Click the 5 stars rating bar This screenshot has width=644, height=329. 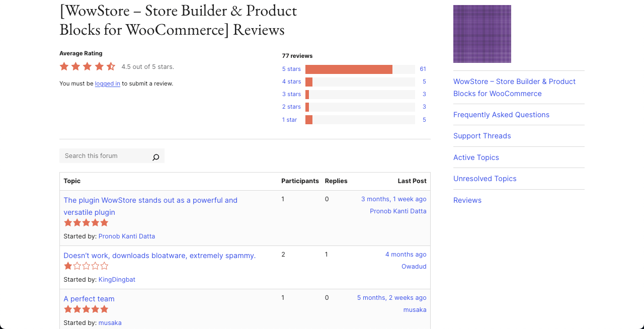pos(360,69)
